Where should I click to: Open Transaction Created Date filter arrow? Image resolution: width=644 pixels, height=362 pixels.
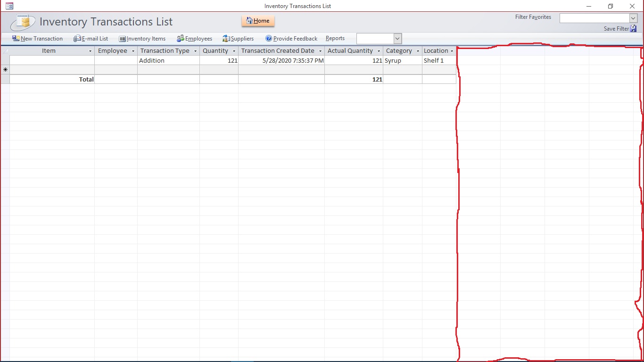click(x=320, y=51)
